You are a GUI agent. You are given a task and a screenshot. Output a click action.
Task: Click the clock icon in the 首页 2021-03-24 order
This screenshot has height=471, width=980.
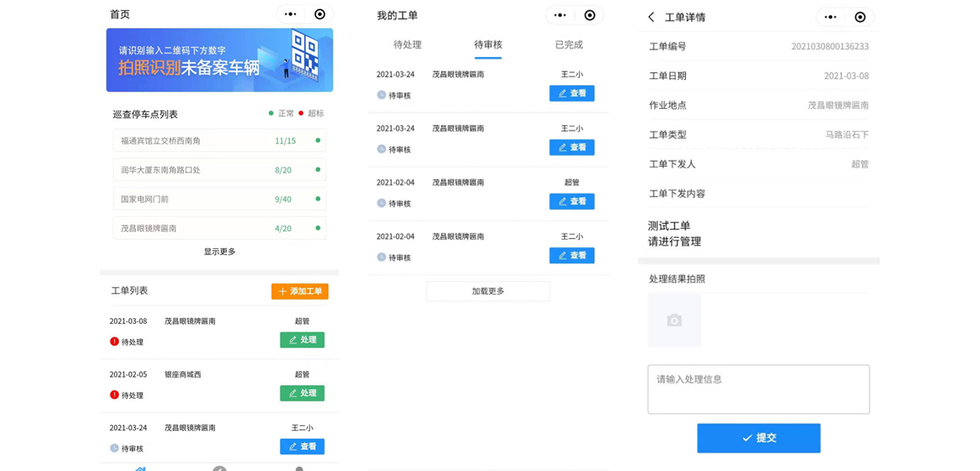click(115, 448)
